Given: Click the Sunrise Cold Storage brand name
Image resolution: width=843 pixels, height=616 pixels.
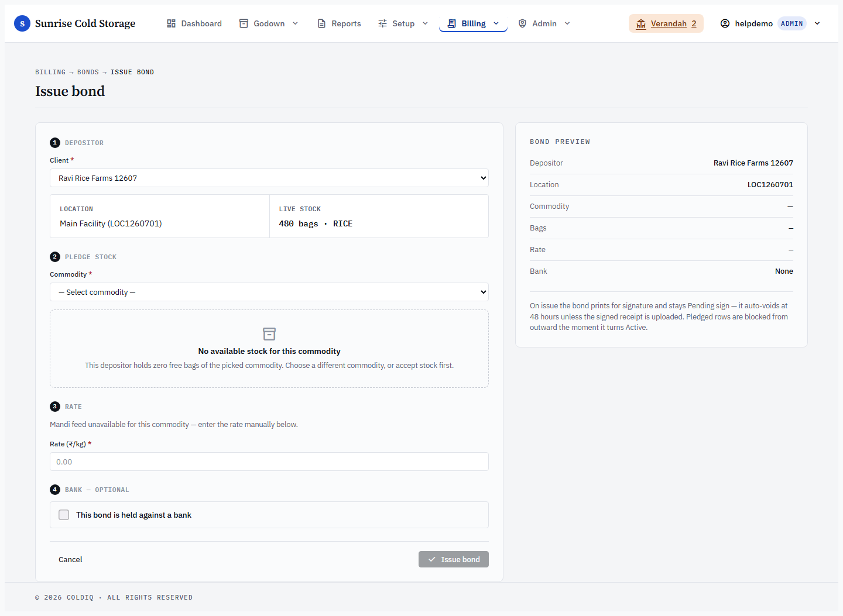Looking at the screenshot, I should [85, 23].
